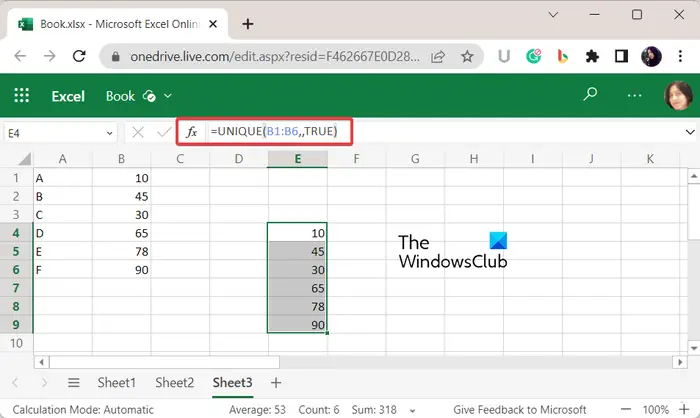Select column B header
Image resolution: width=700 pixels, height=418 pixels.
121,159
